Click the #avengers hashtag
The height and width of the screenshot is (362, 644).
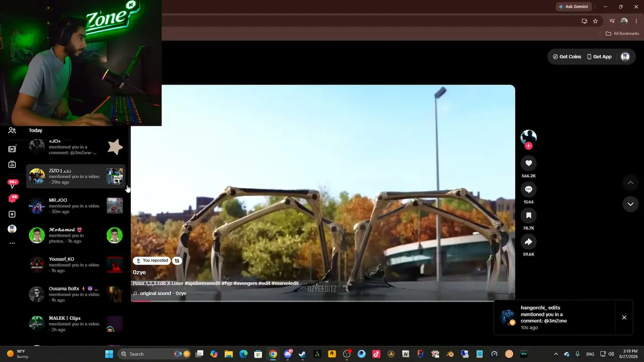245,284
